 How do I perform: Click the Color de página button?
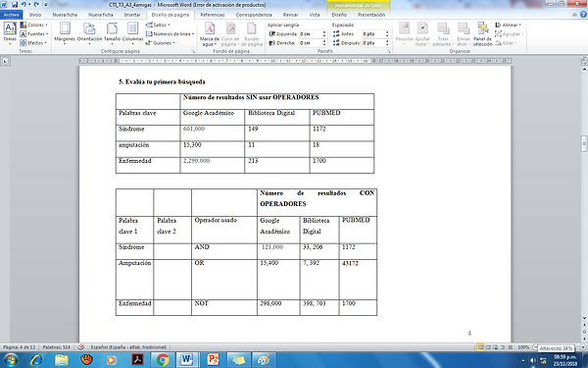coord(230,33)
